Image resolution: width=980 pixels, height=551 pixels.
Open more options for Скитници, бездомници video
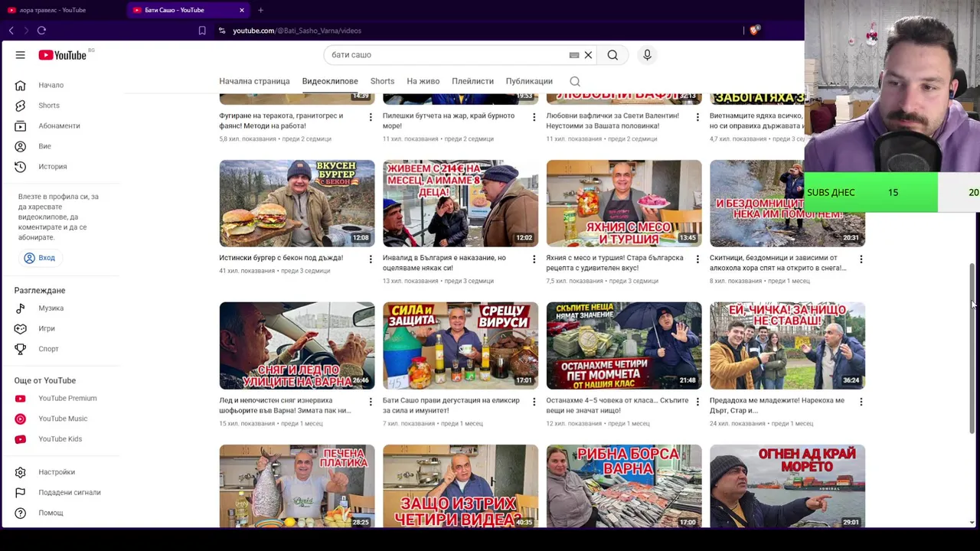[x=861, y=259]
